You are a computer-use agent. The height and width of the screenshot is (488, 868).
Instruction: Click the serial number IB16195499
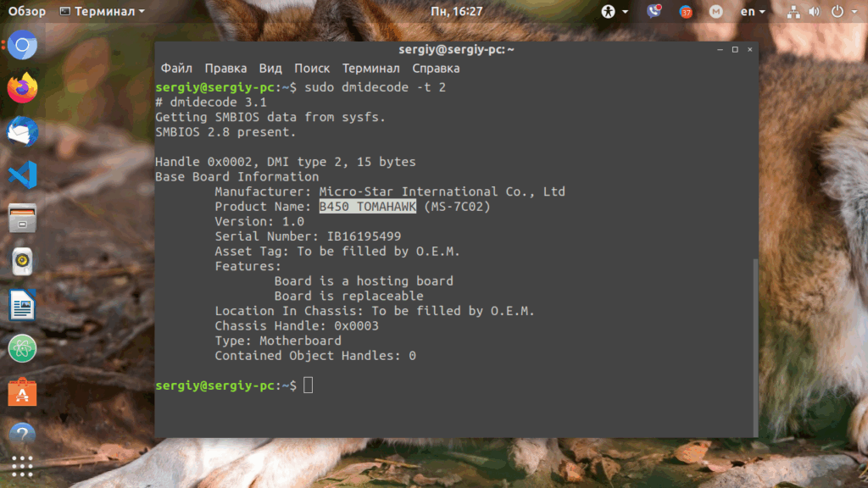364,236
